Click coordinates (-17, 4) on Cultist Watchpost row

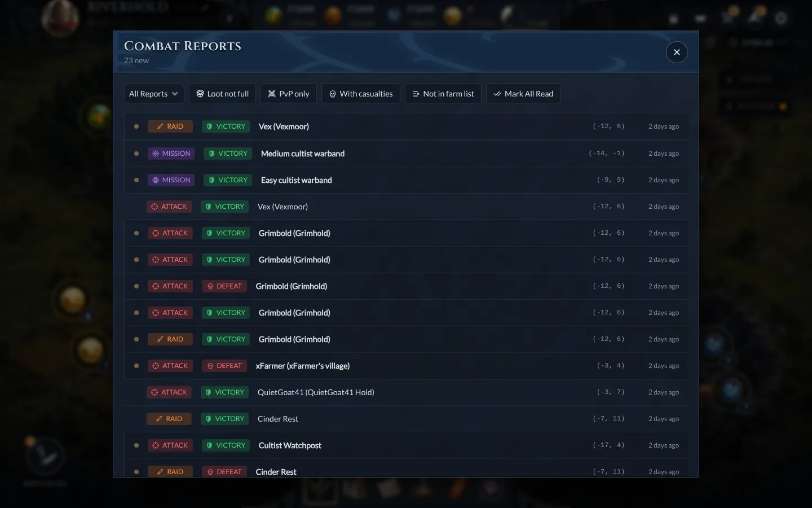pyautogui.click(x=608, y=445)
